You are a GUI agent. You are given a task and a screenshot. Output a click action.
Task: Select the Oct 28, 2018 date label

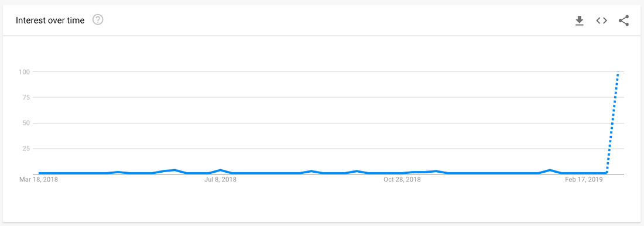(402, 180)
